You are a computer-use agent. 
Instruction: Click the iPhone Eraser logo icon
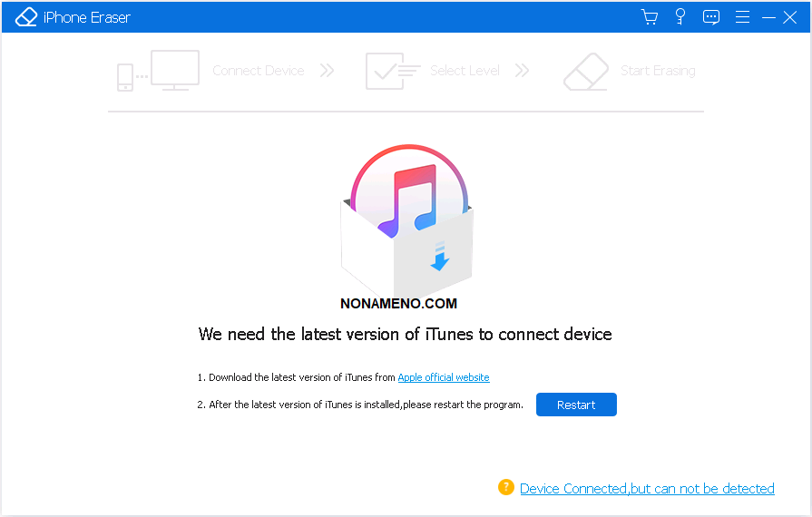[25, 17]
